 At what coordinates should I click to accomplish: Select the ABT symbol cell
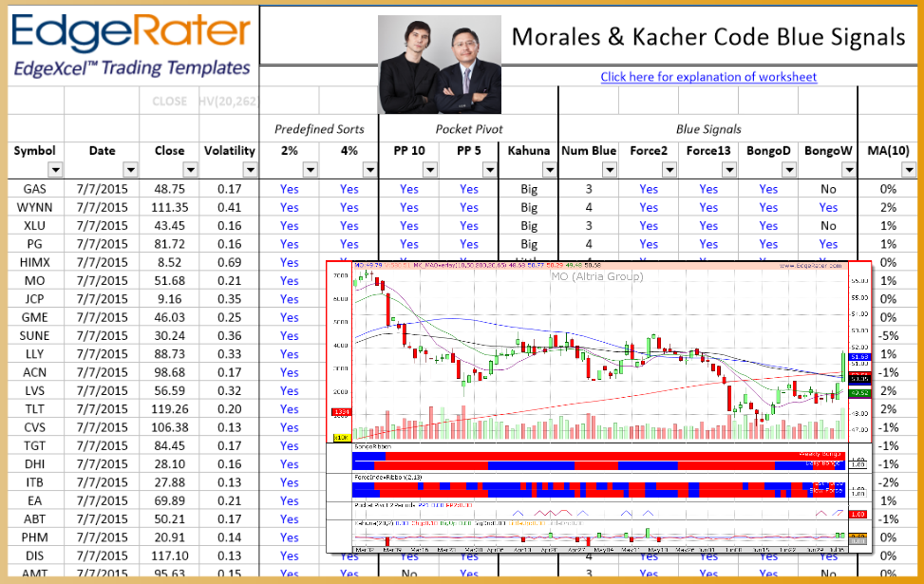tap(35, 518)
